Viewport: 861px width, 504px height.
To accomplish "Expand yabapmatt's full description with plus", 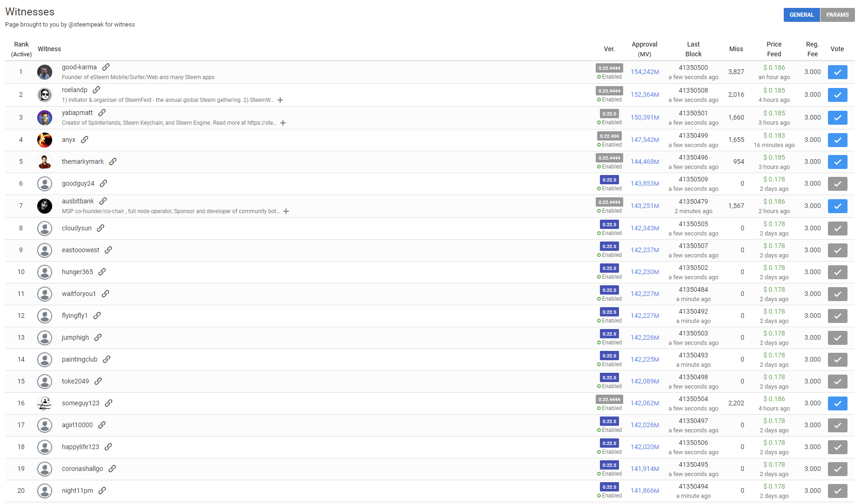I will 283,123.
